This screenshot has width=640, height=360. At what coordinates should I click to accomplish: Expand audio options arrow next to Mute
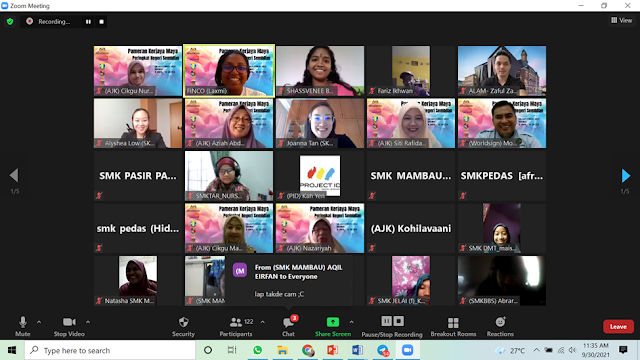click(39, 322)
